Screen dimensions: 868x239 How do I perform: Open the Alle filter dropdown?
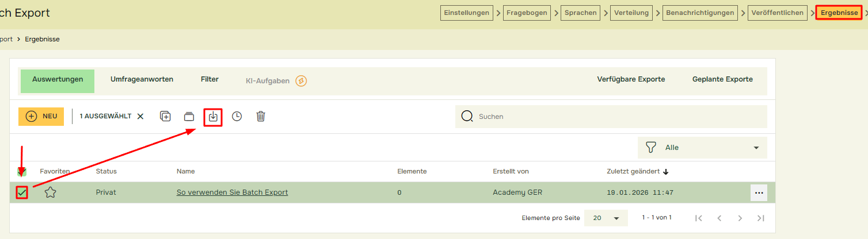(x=702, y=148)
